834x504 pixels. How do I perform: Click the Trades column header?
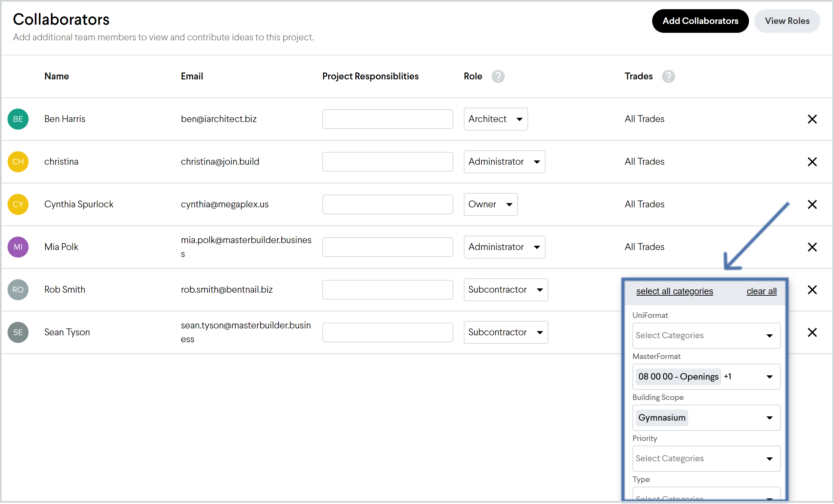[639, 76]
